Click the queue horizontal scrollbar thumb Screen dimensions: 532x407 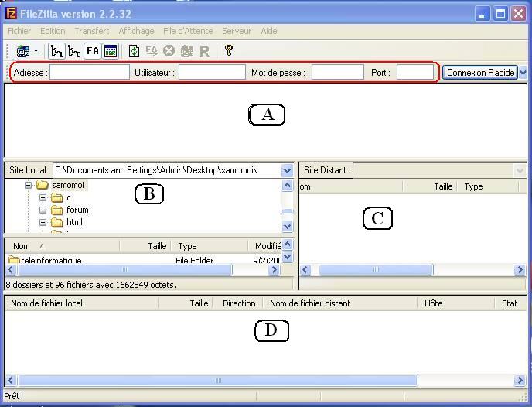[218, 381]
